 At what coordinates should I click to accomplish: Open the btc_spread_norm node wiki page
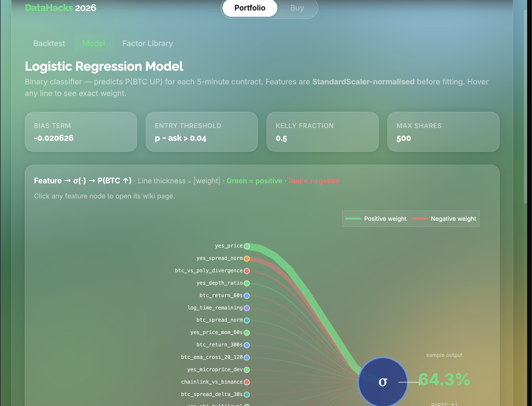click(x=247, y=320)
